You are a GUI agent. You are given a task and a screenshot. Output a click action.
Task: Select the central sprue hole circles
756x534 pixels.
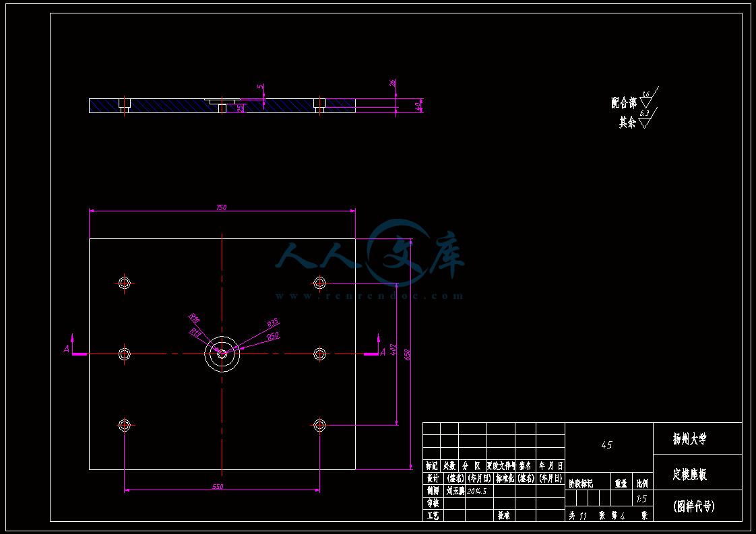click(222, 354)
